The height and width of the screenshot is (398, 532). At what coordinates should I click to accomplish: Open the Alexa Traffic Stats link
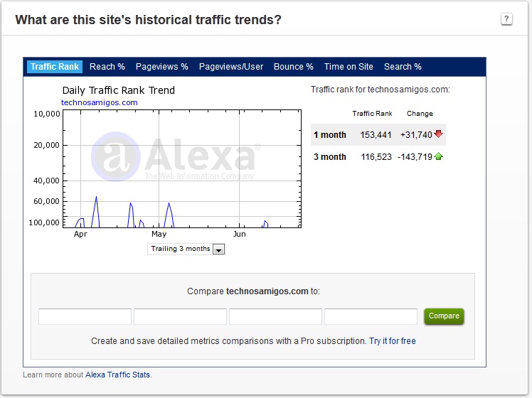[x=117, y=375]
